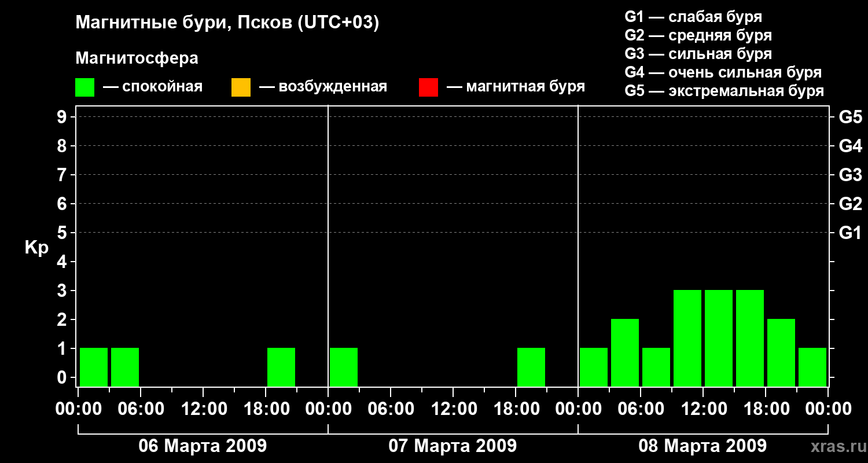Click the G1 label on right axis

[850, 233]
